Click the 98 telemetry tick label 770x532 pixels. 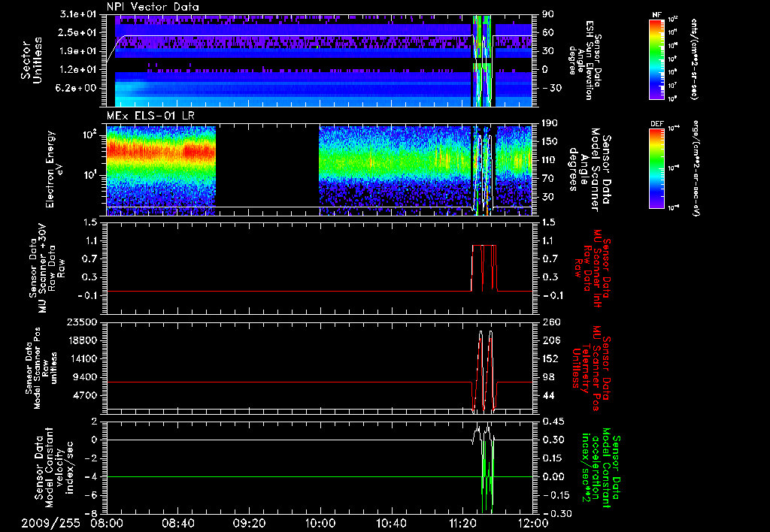pyautogui.click(x=548, y=377)
